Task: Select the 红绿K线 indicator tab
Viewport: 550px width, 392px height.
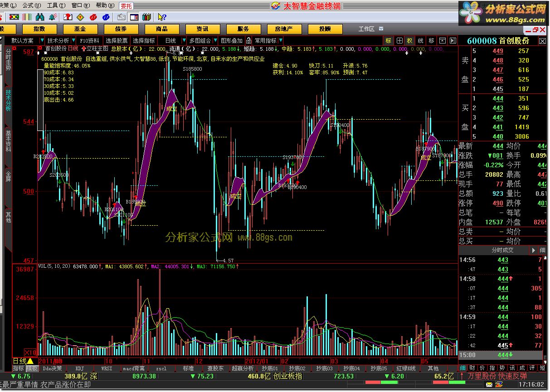Action: pyautogui.click(x=405, y=368)
